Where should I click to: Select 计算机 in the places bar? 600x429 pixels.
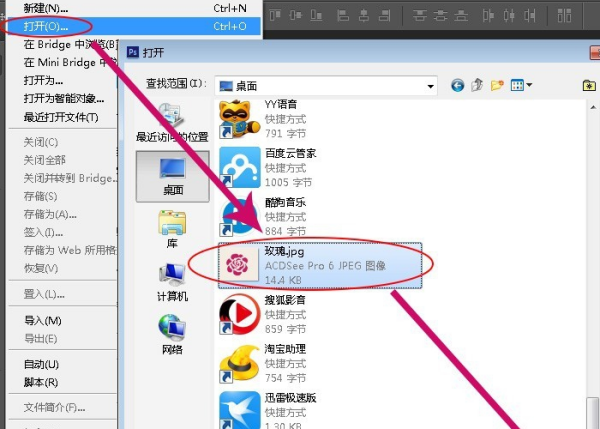tap(172, 282)
